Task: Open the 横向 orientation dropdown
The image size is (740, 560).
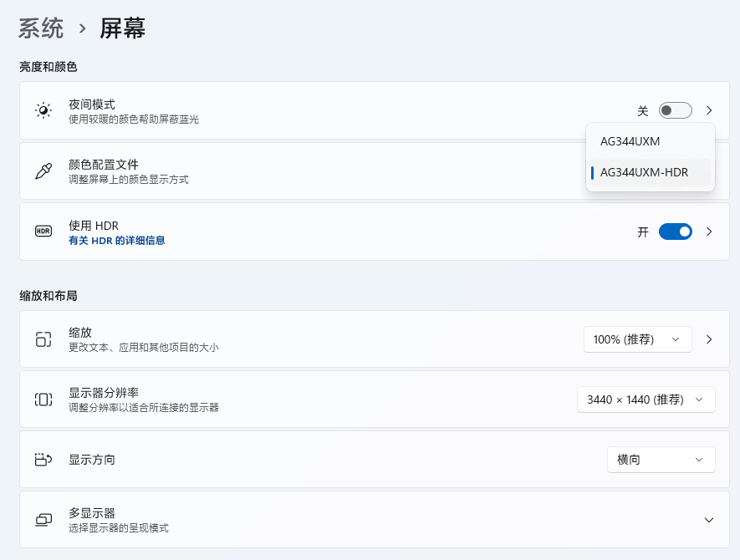Action: (661, 460)
